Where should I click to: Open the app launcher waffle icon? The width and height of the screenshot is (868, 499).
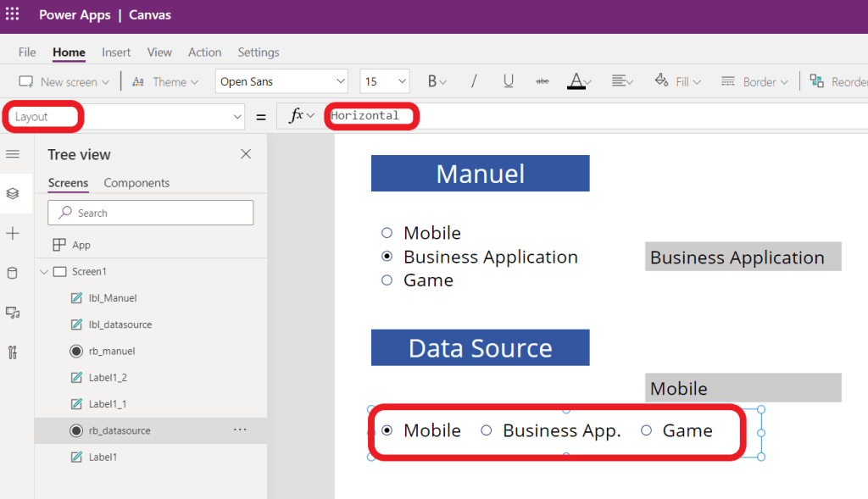point(13,15)
